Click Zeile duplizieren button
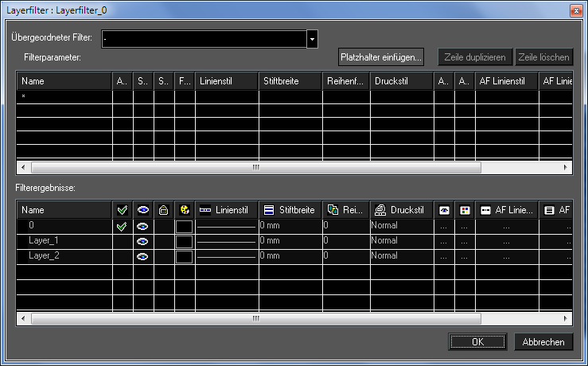The image size is (588, 366). coord(475,57)
